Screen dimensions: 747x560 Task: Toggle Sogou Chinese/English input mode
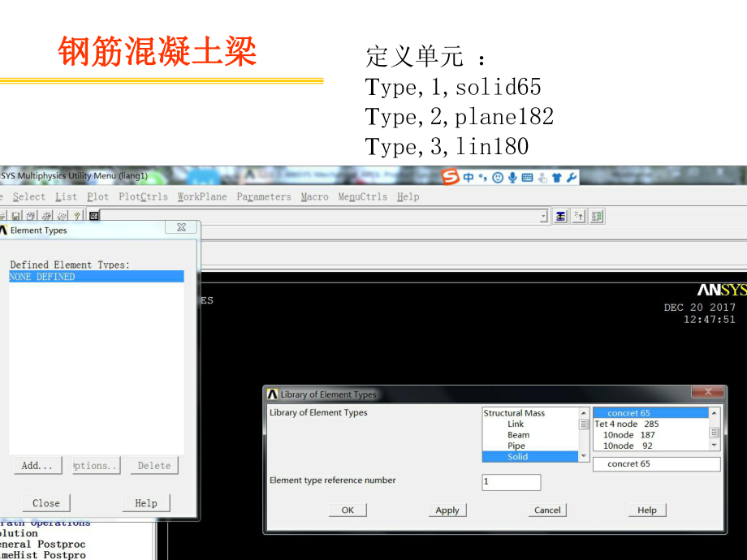click(x=468, y=177)
